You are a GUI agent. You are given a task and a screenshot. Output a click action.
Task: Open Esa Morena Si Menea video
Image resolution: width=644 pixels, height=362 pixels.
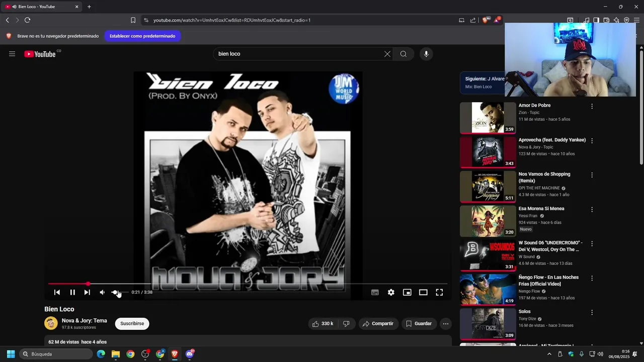(488, 221)
